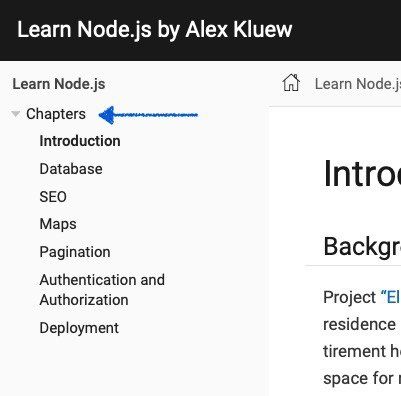Viewport: 401px width, 396px height.
Task: Click the home icon in breadcrumb
Action: (291, 83)
